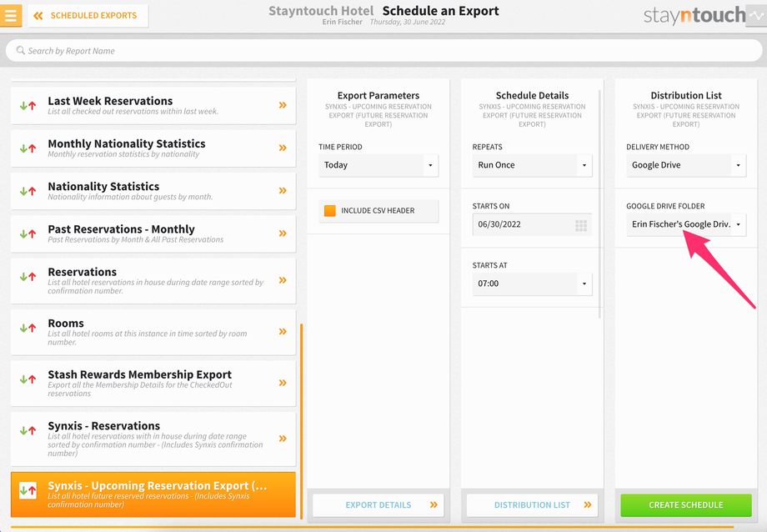Screen dimensions: 767x532
Task: Click the Distribution List button
Action: pos(532,505)
